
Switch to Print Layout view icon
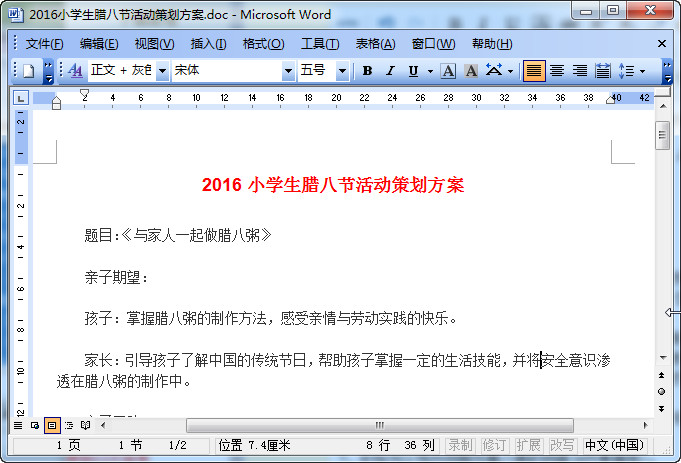tap(52, 425)
